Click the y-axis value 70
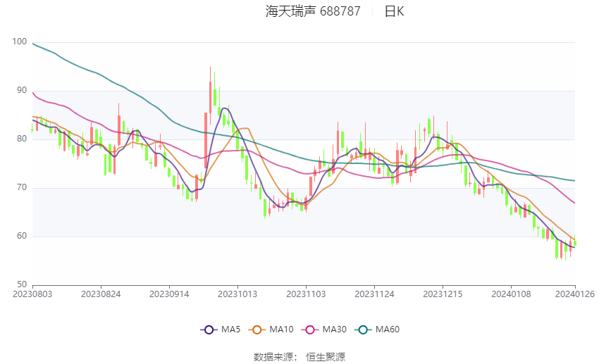 [22, 187]
